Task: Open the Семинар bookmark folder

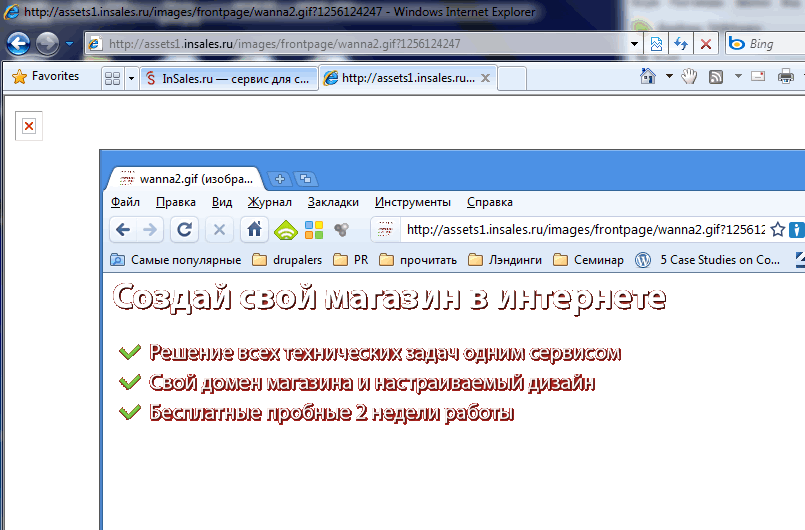Action: [588, 260]
